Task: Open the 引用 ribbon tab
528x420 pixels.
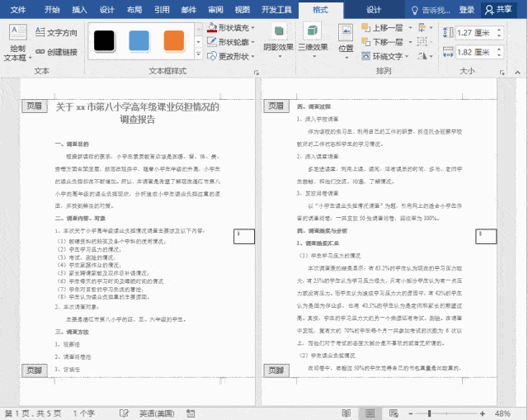Action: 162,9
